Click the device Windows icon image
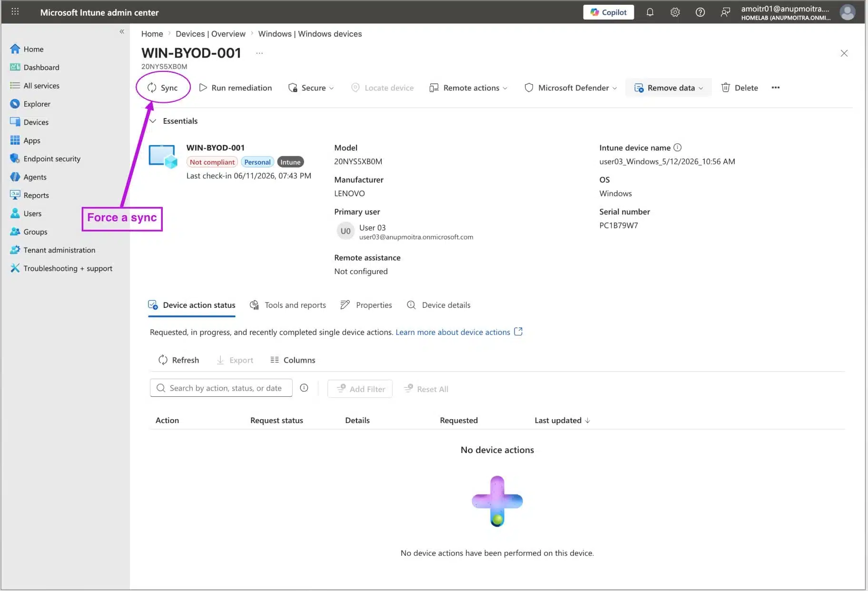Viewport: 868px width, 591px height. pyautogui.click(x=163, y=157)
